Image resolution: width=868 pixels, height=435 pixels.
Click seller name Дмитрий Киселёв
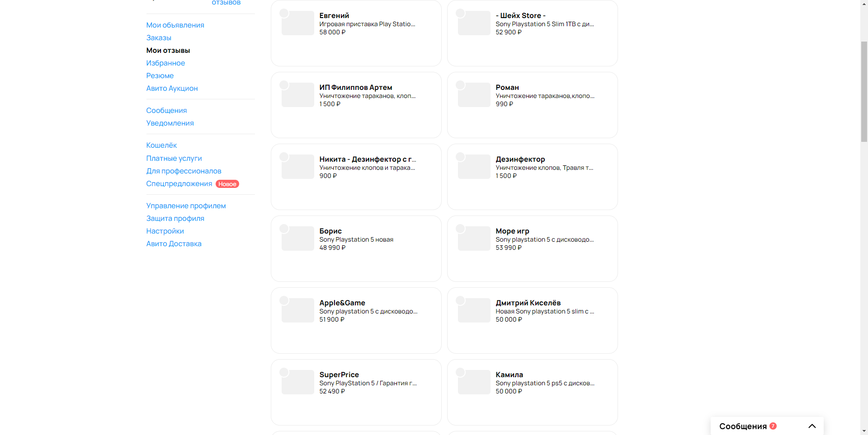click(x=528, y=303)
